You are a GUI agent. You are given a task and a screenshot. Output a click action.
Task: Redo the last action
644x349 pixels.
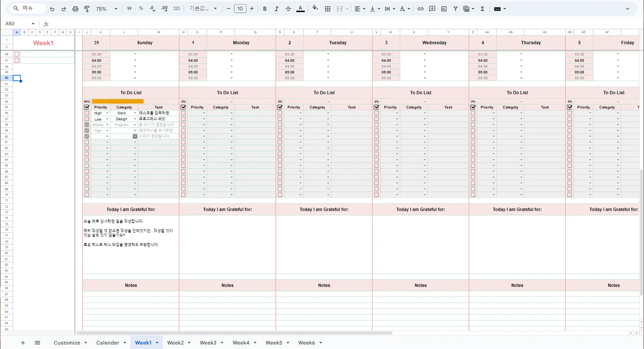pyautogui.click(x=63, y=9)
